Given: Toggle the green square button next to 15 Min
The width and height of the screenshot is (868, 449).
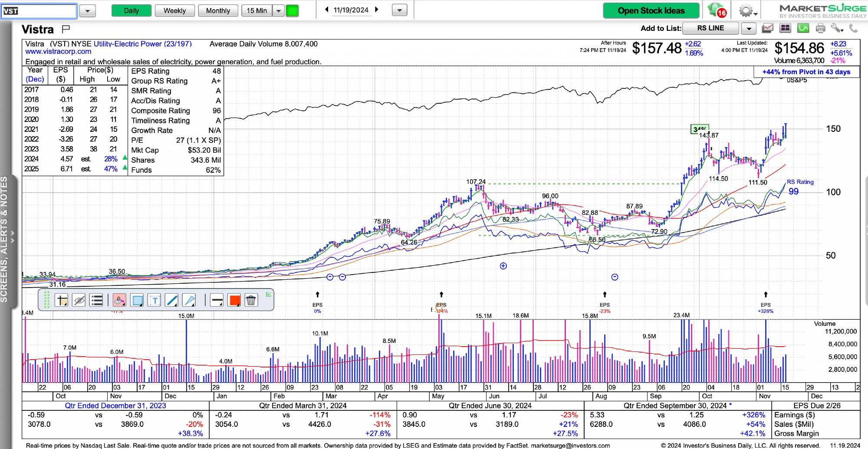Looking at the screenshot, I should (293, 10).
